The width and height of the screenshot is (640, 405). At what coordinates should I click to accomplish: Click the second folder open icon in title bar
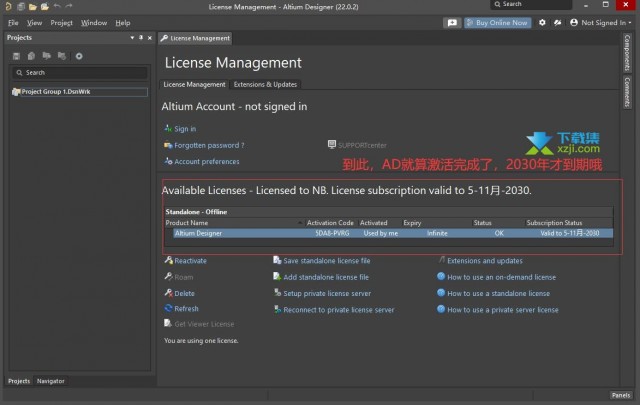tap(45, 7)
